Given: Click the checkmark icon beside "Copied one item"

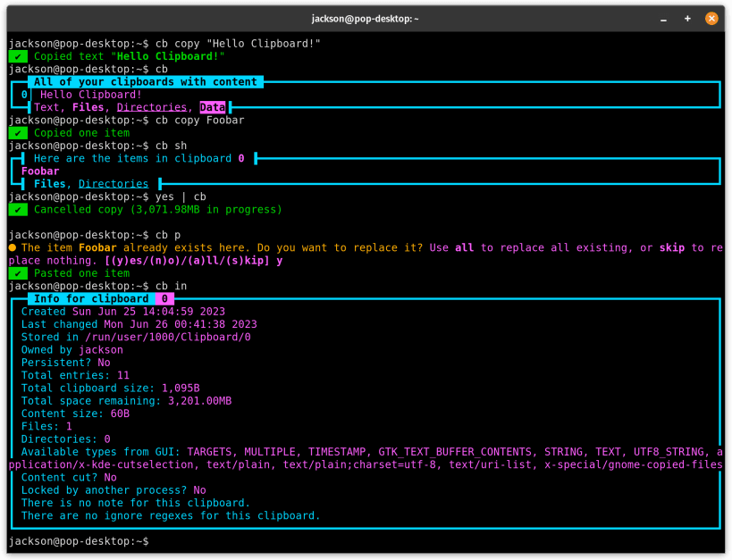Looking at the screenshot, I should [18, 132].
